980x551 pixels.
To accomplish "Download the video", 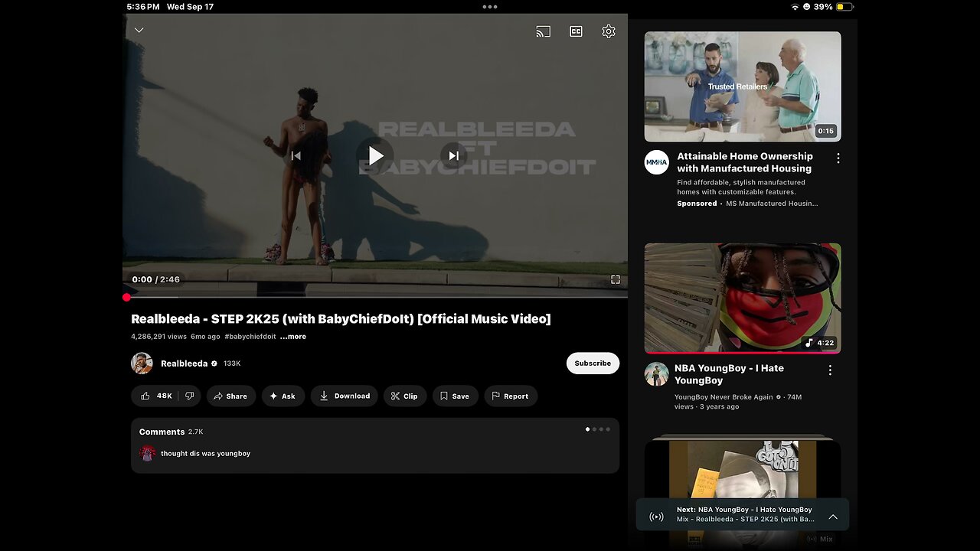I will point(345,396).
